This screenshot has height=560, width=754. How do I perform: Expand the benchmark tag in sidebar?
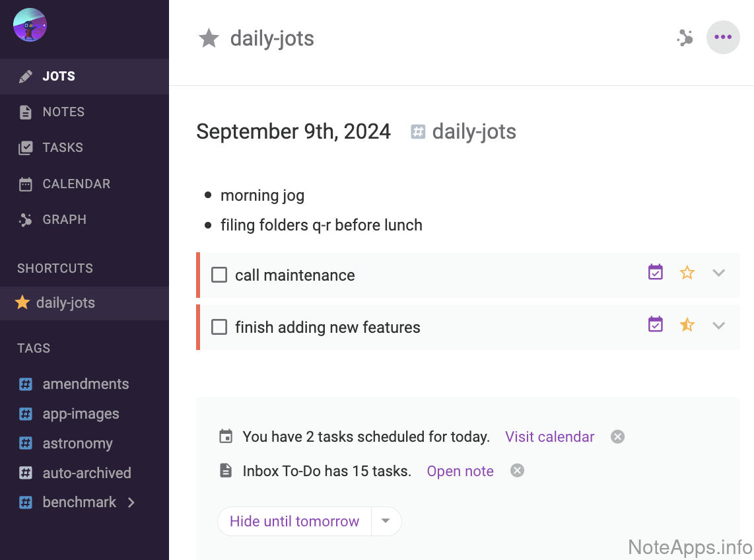[x=131, y=503]
